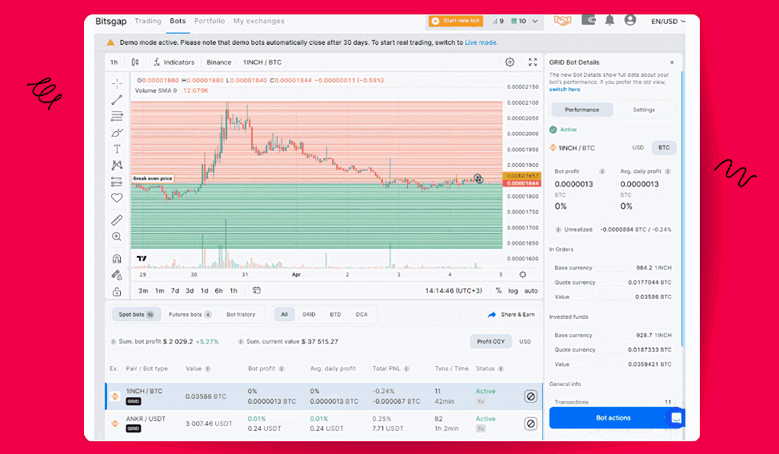Select the Text annotation tool

(x=117, y=149)
